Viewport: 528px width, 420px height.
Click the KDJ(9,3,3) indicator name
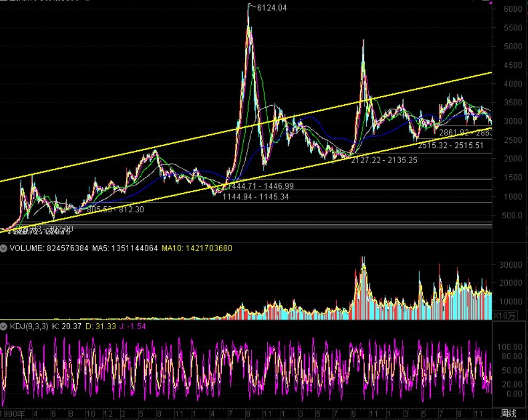29,326
